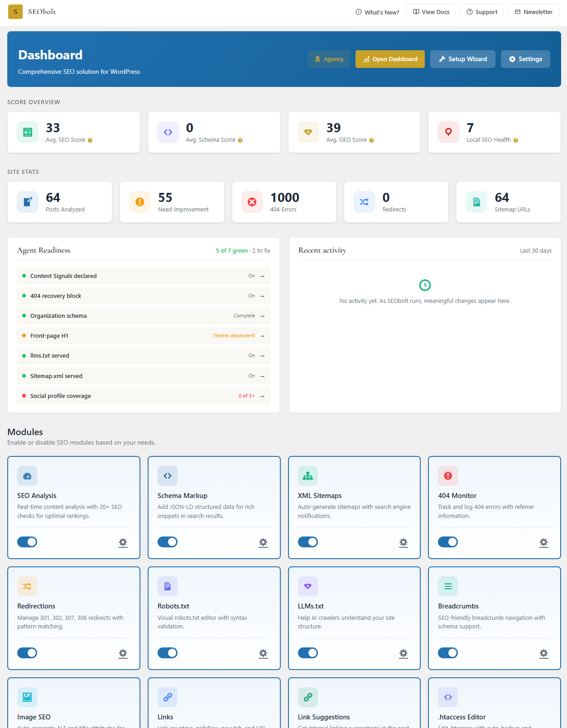Click the Avg. Schema Score help icon
Screen dimensions: 567x728
[x=240, y=140]
